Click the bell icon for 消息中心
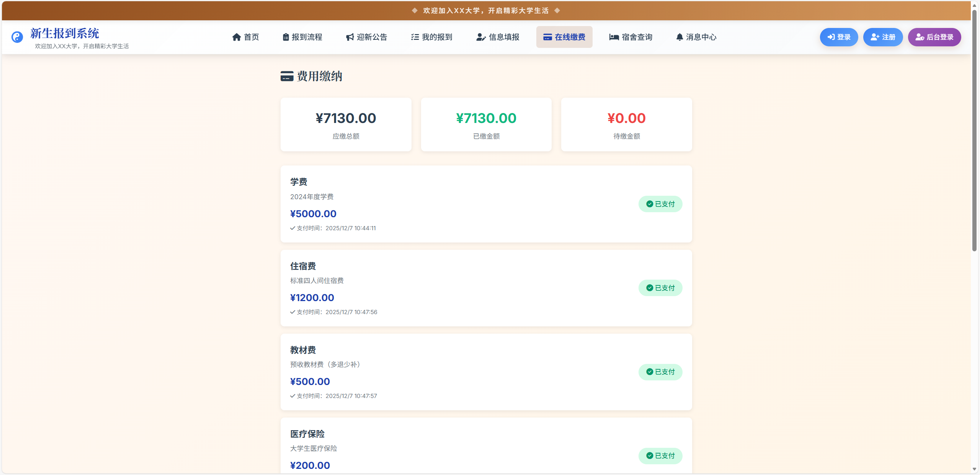This screenshot has height=475, width=980. point(679,37)
